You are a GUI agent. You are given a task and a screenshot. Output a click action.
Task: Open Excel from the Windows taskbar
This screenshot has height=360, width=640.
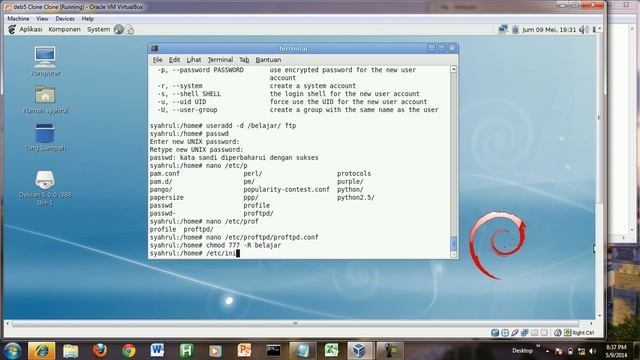(x=331, y=351)
